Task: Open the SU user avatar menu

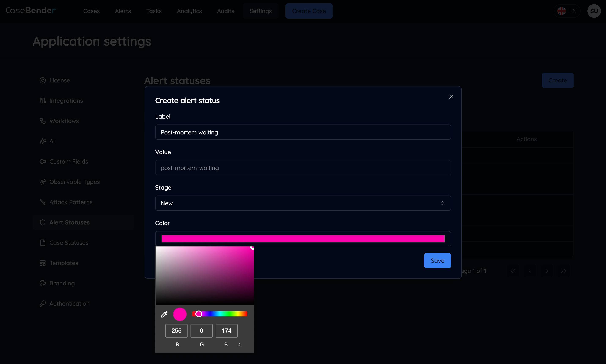Action: pyautogui.click(x=594, y=11)
